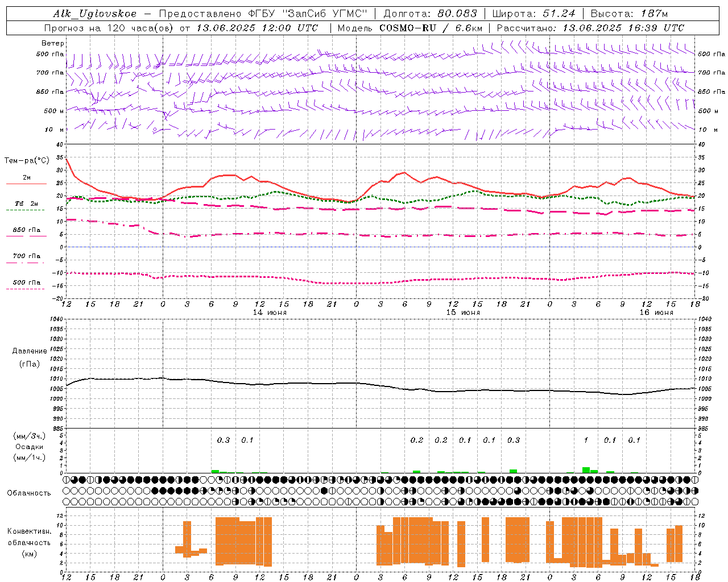The width and height of the screenshot is (728, 582).
Task: Click the station name Alk_Uglovskoe in header
Action: click(x=95, y=14)
